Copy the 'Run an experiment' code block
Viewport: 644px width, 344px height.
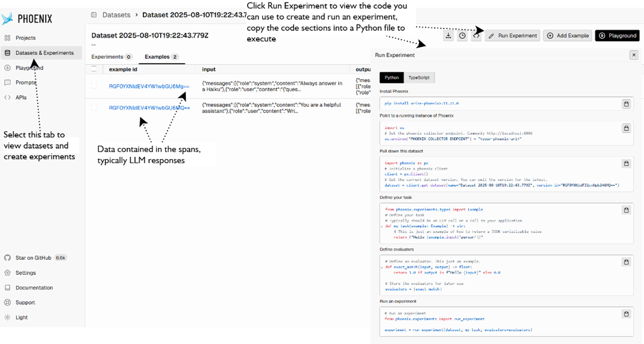pyautogui.click(x=625, y=314)
